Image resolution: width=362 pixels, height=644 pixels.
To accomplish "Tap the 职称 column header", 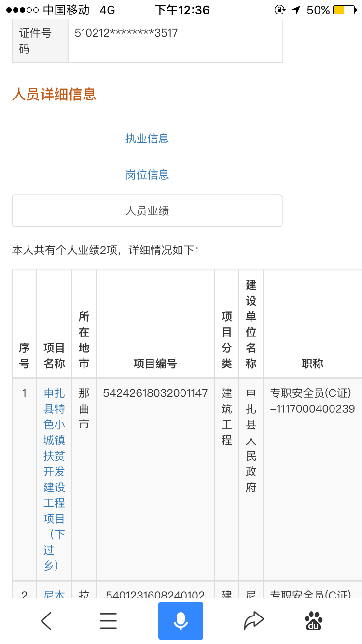I will click(312, 364).
